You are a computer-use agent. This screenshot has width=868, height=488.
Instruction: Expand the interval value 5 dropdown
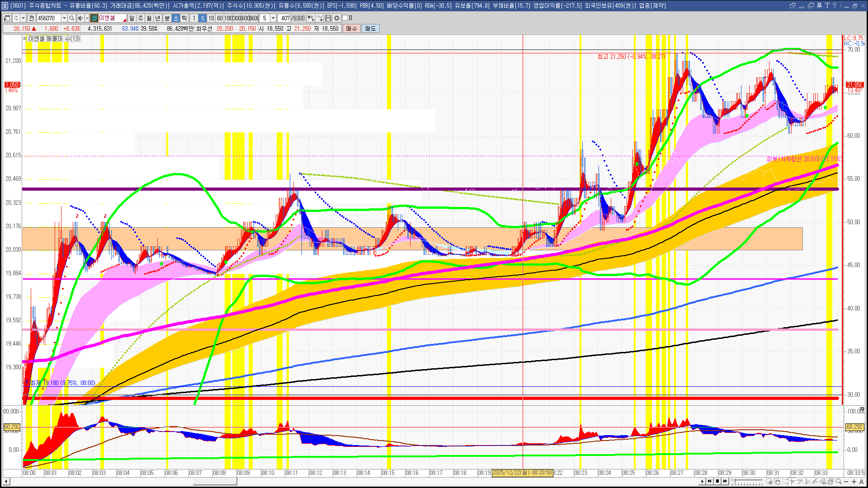click(273, 18)
